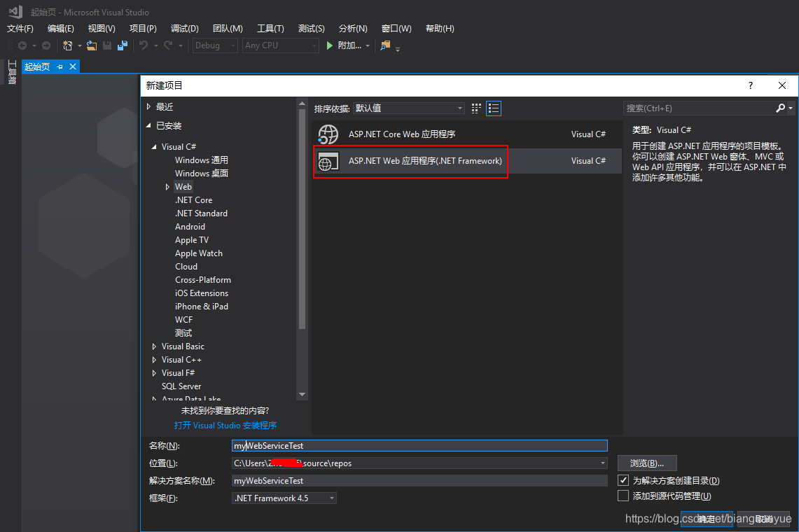Collapse the Visual C# node
799x532 pixels.
tap(154, 147)
